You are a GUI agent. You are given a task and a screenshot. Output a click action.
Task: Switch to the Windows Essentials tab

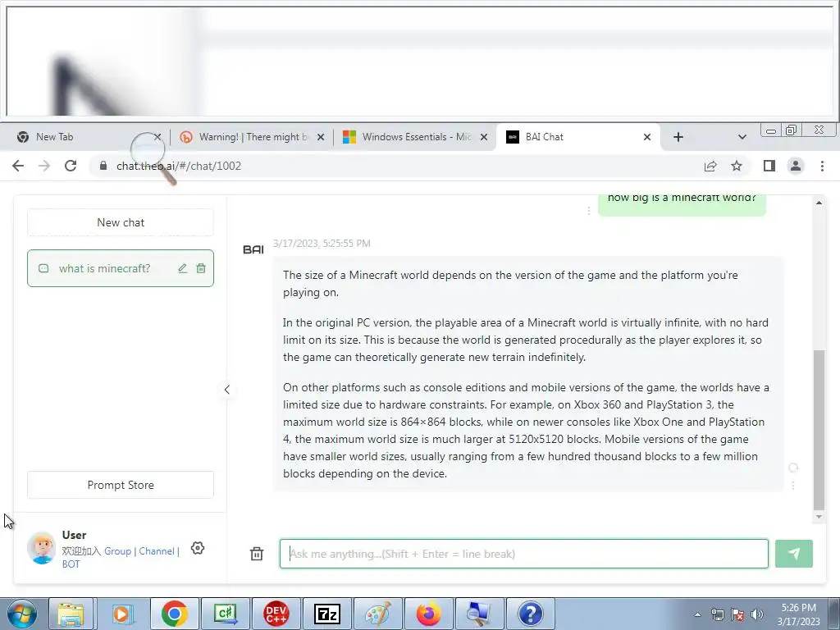click(416, 137)
